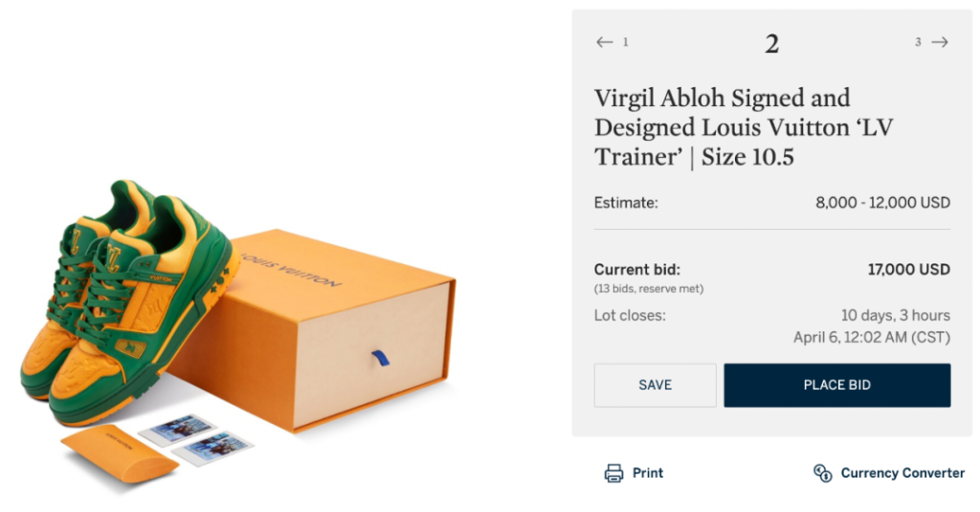The width and height of the screenshot is (980, 512).
Task: Click the 'April 6, 12:02 AM (CST)' closing date
Action: (x=872, y=337)
